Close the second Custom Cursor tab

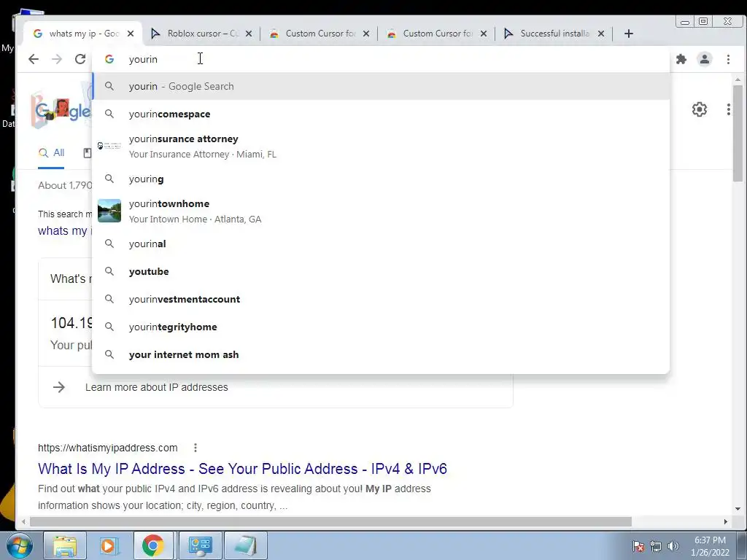click(484, 34)
